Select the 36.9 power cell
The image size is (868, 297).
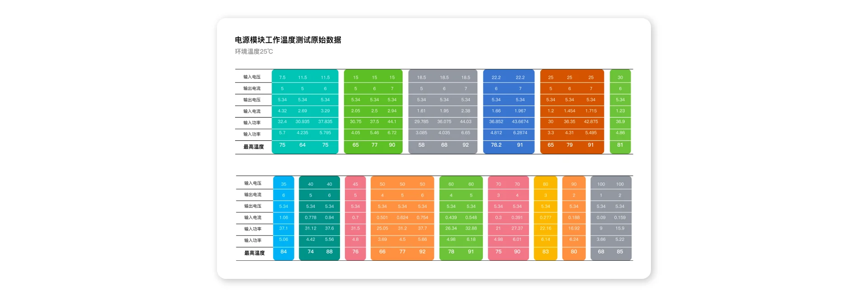pos(620,122)
